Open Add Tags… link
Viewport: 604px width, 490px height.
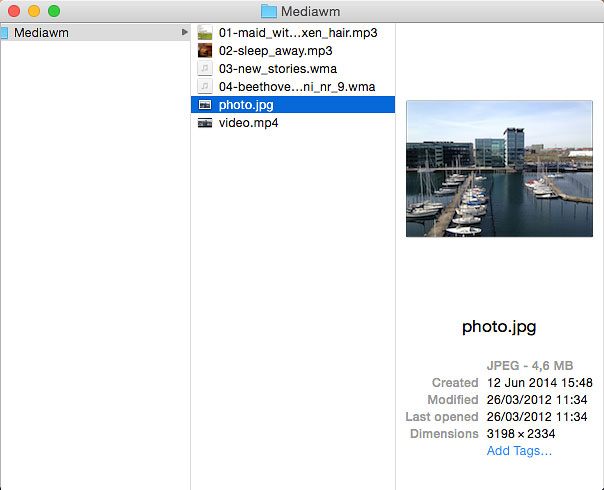pyautogui.click(x=519, y=451)
